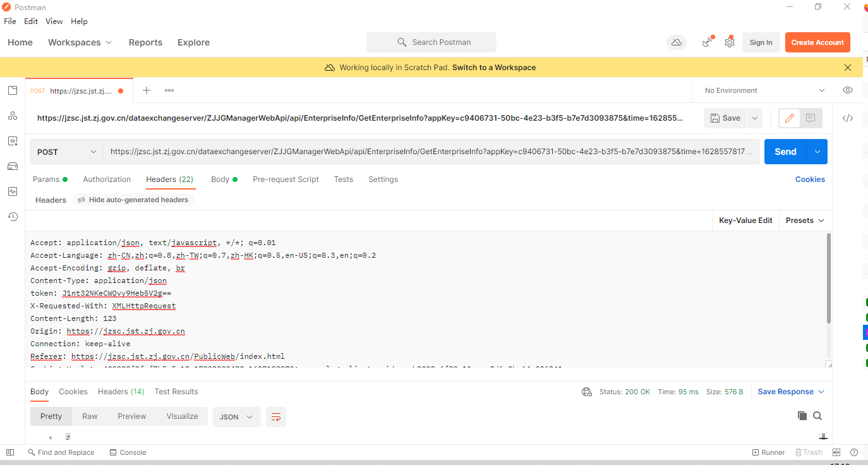868x465 pixels.
Task: Switch to the Params request tab
Action: tap(50, 179)
